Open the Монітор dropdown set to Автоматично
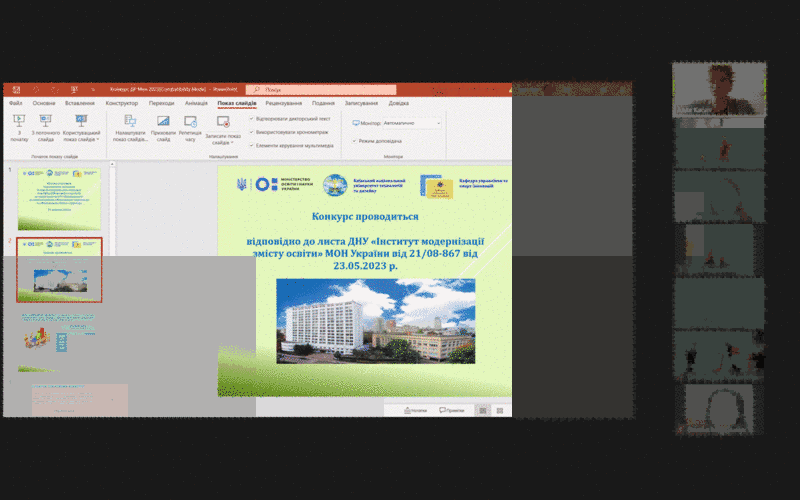This screenshot has width=800, height=500. [411, 123]
